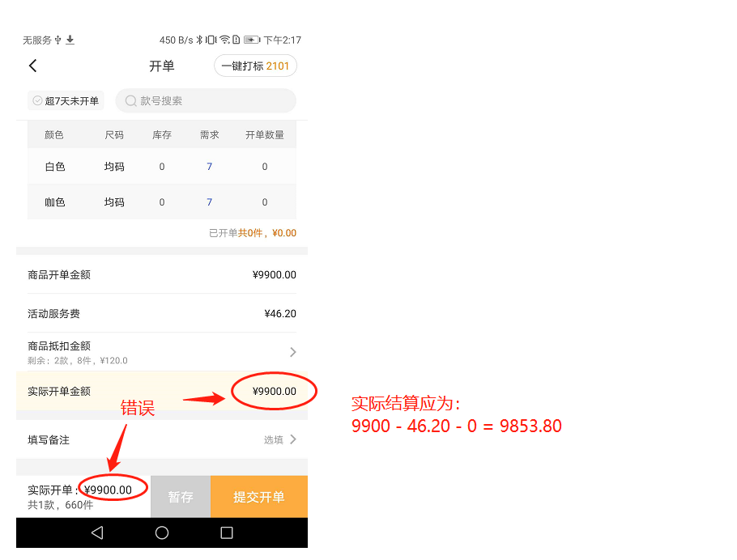Select the 开单数量 column header

click(265, 135)
